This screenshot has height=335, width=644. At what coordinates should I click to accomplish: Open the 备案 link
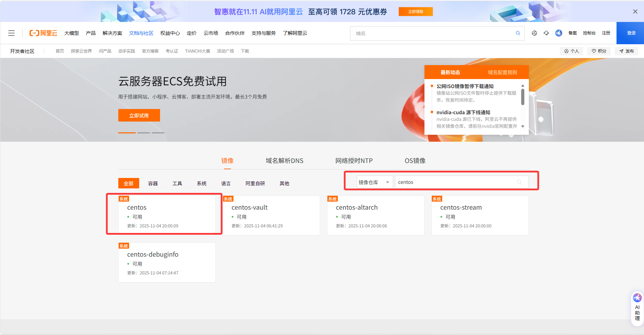(x=573, y=33)
